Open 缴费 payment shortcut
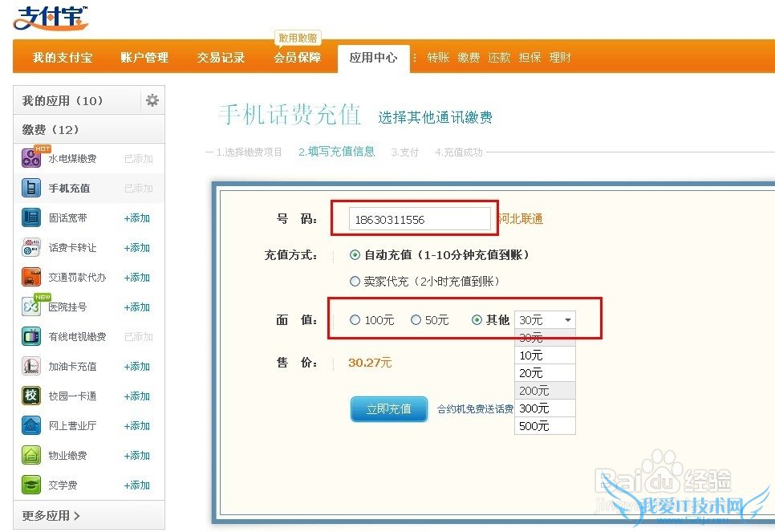This screenshot has width=775, height=532. 469,57
